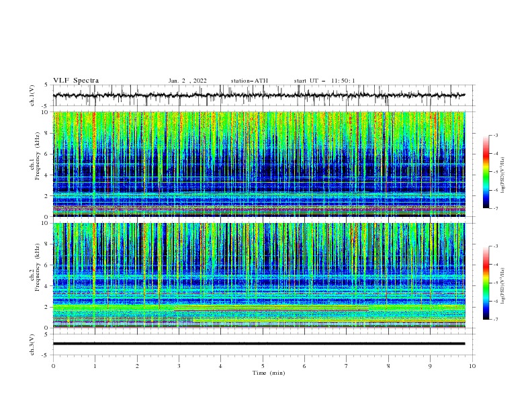Click the ch.2 Frequency (kHz) axis label
Viewport: 532px width, 411px height.
tap(34, 267)
